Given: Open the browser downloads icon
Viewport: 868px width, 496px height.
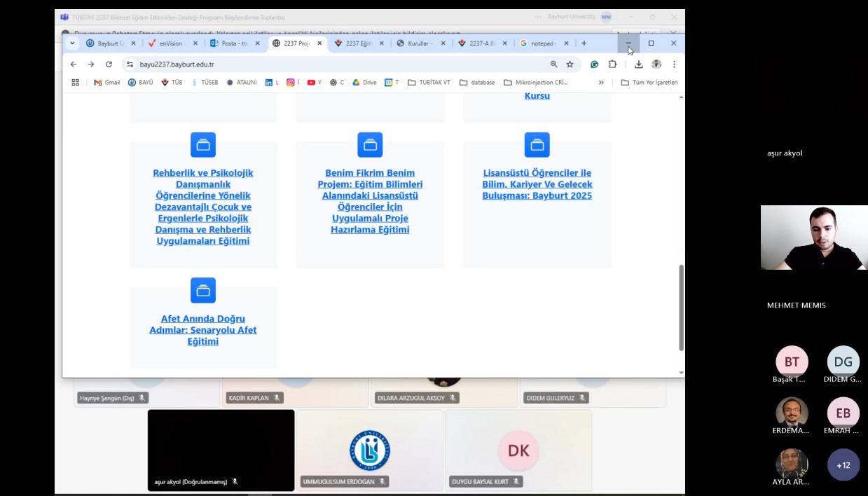Looking at the screenshot, I should pos(638,64).
